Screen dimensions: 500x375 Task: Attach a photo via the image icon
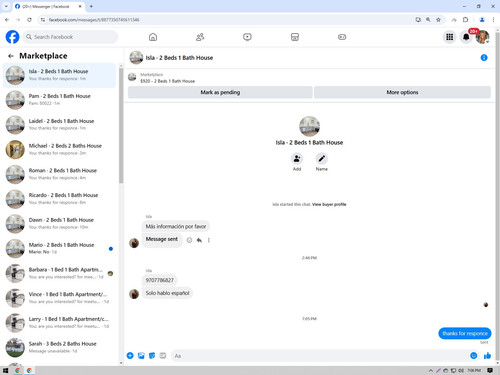[x=141, y=356]
